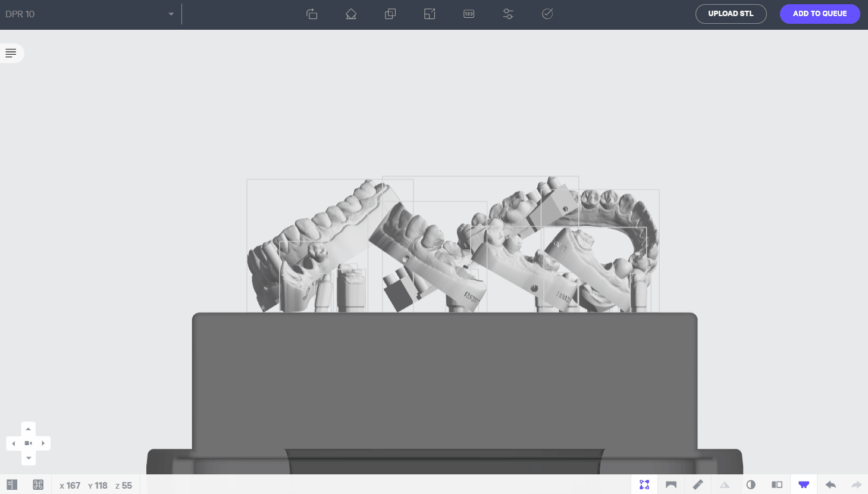Open the printer selector dropdown DPR 10
868x494 pixels.
[x=89, y=14]
